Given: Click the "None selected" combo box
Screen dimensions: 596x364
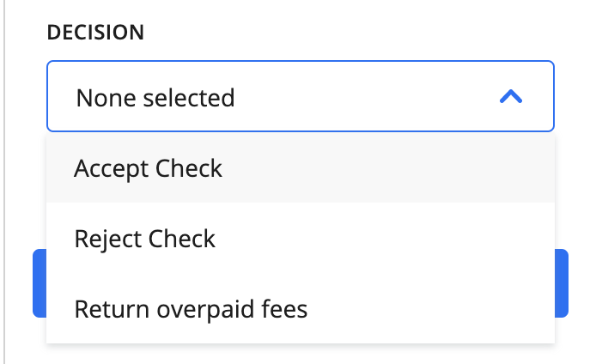Looking at the screenshot, I should (301, 96).
